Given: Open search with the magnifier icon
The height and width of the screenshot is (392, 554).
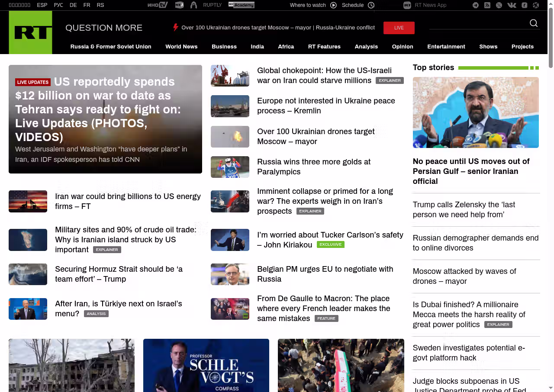Looking at the screenshot, I should coord(534,23).
